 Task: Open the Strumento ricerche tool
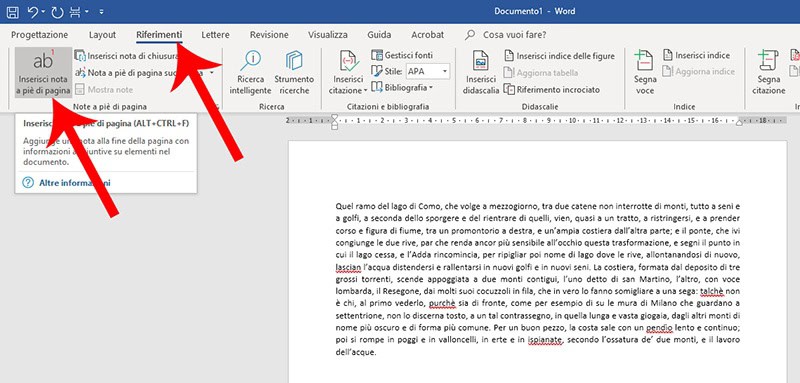(294, 72)
